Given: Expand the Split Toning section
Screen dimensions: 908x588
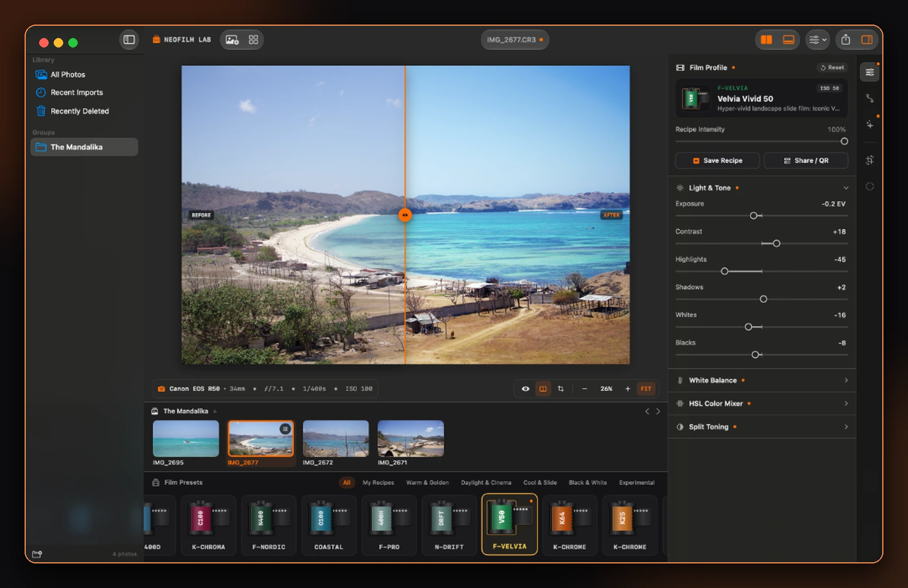Looking at the screenshot, I should 762,427.
